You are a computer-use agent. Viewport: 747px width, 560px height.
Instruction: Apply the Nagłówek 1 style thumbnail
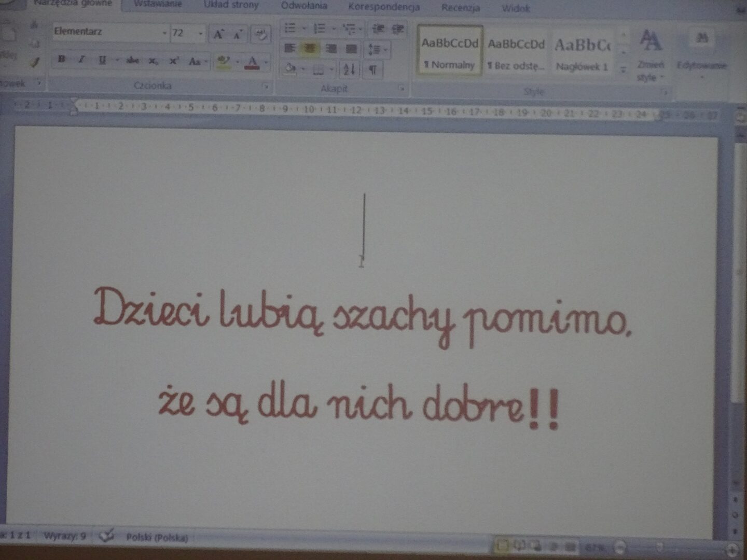(582, 53)
